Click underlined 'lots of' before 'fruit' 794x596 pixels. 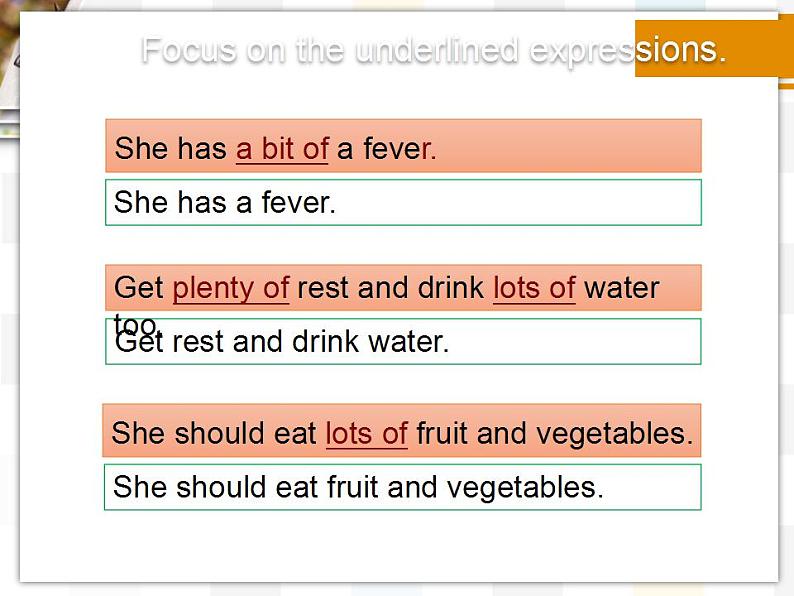367,433
